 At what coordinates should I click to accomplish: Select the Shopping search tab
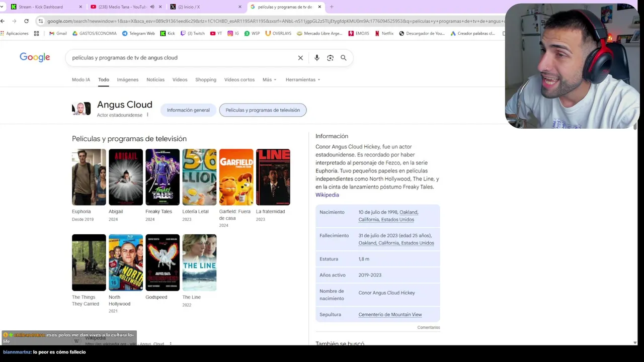(x=206, y=80)
